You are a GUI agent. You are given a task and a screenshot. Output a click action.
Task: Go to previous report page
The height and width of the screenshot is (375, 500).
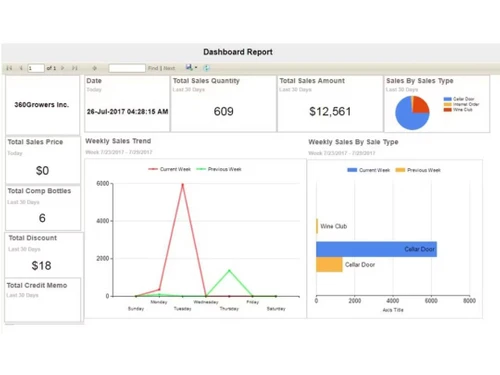21,68
